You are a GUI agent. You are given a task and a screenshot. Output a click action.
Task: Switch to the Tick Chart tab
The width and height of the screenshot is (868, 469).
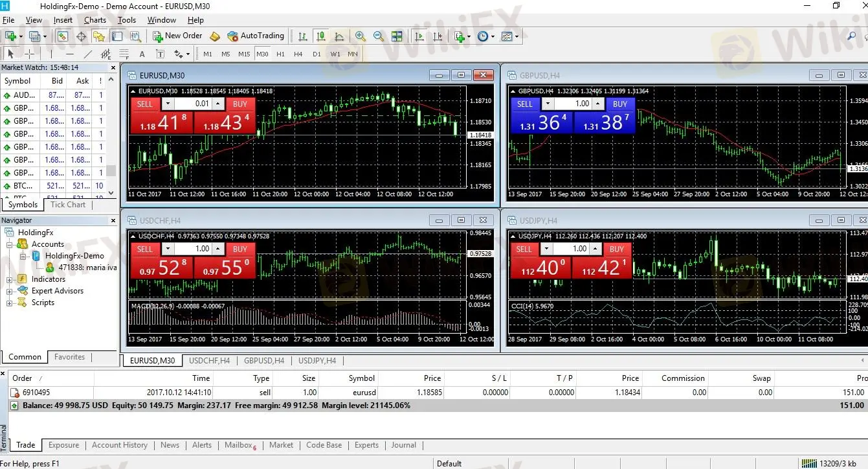click(68, 205)
